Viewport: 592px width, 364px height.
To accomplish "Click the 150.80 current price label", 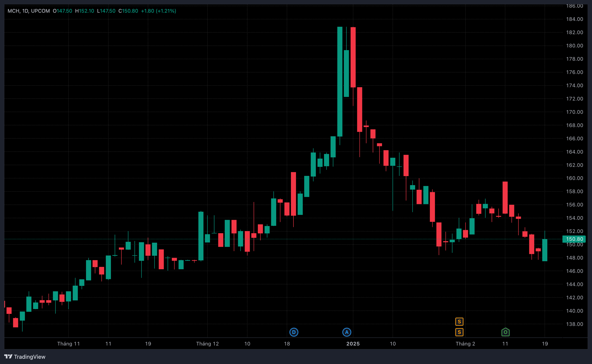I will [x=574, y=239].
